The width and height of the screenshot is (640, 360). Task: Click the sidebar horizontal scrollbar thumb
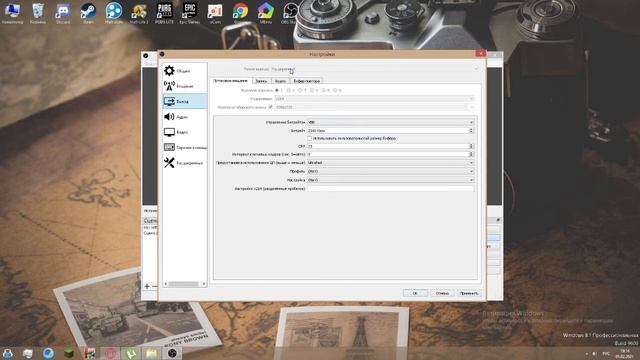point(183,284)
